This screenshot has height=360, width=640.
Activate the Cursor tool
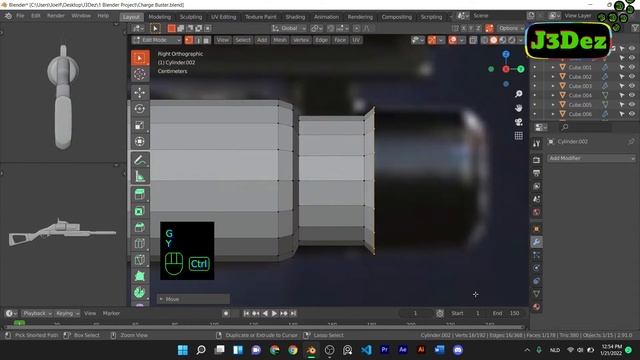click(x=140, y=74)
